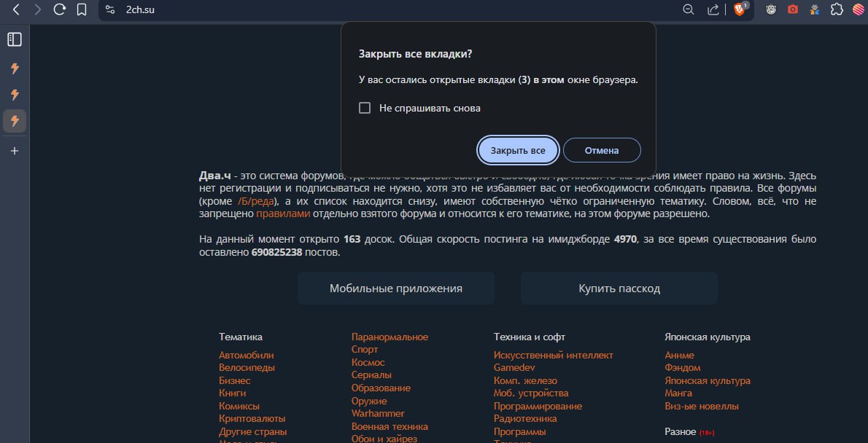Open the 'Манга' board link
The height and width of the screenshot is (443, 868).
pyautogui.click(x=678, y=393)
